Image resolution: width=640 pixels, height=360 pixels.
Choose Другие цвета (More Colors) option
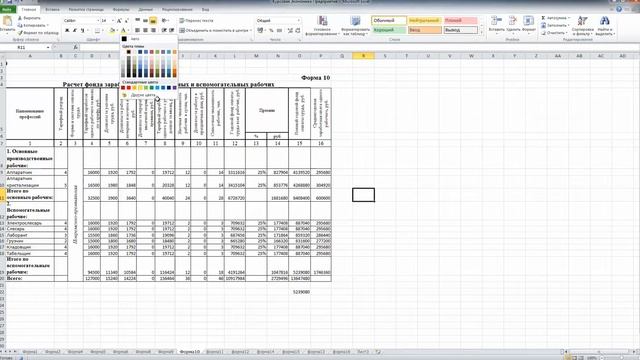143,95
